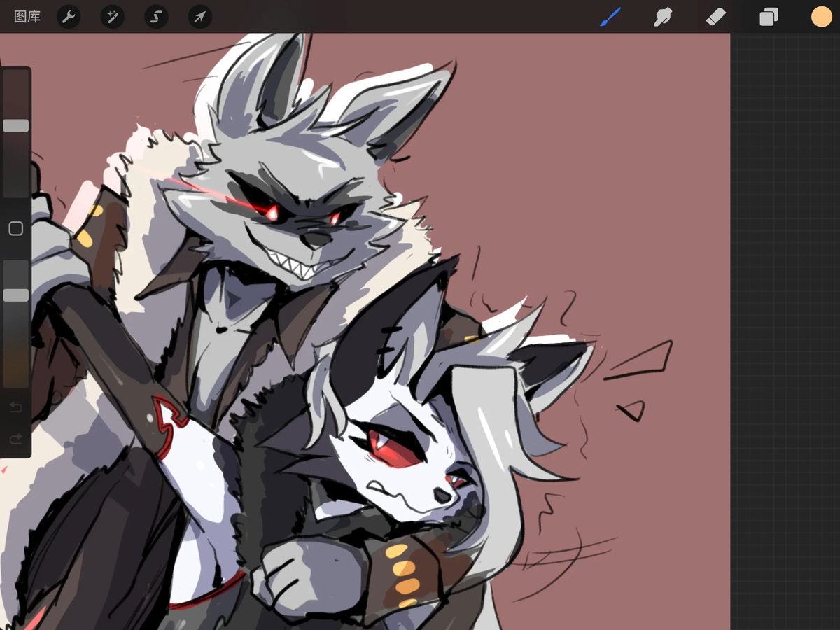
Task: Open the Adjustments magic wand menu
Action: [x=113, y=17]
